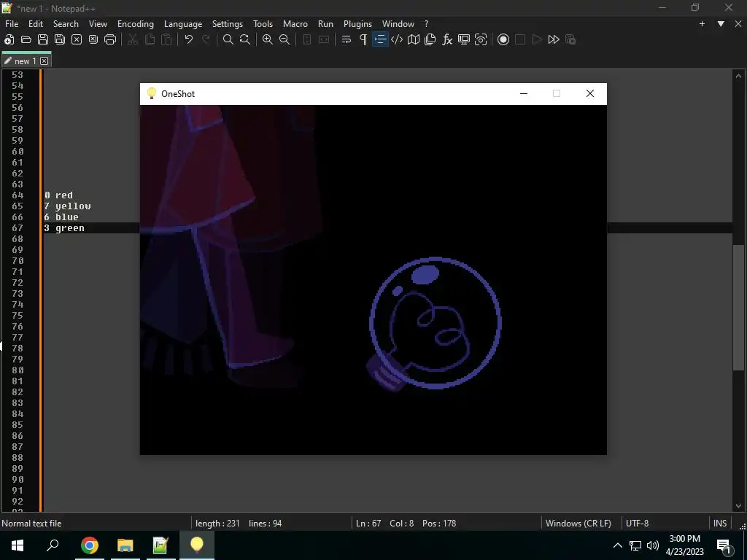Toggle Word Wrap icon
Image resolution: width=747 pixels, height=560 pixels.
click(347, 39)
